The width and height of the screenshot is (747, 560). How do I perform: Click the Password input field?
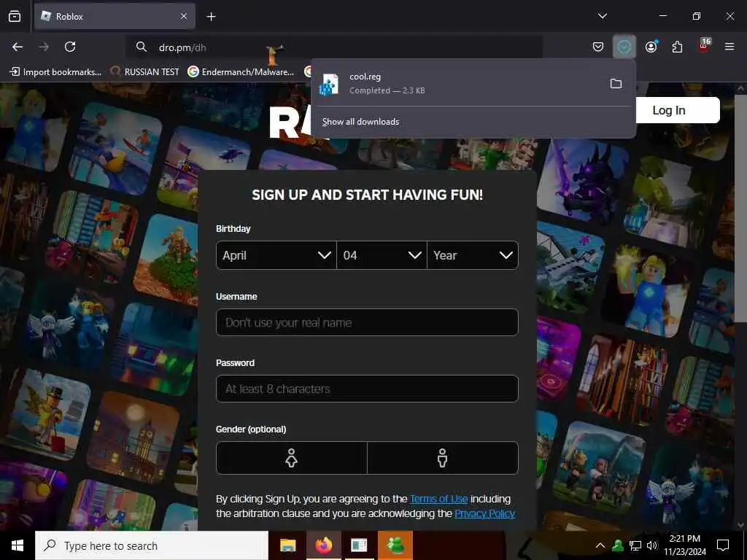tap(368, 389)
